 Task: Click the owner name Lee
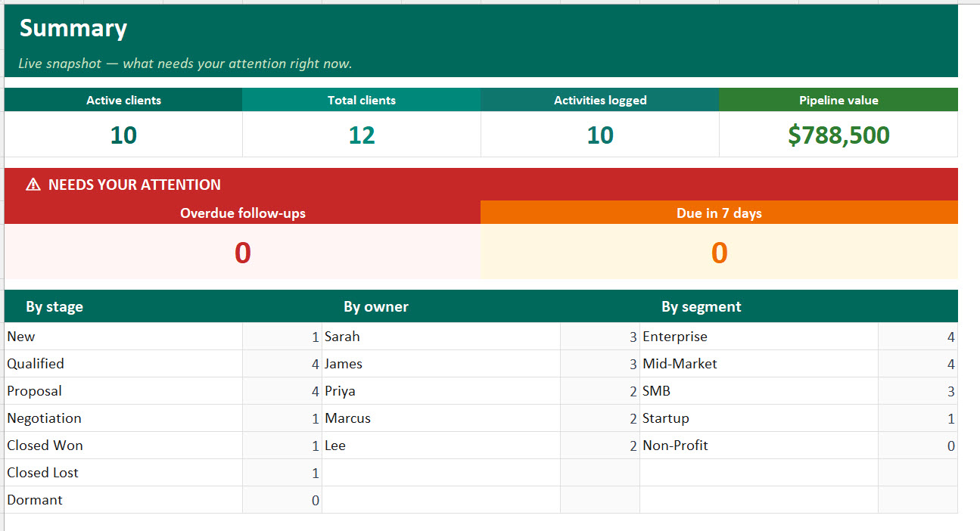[335, 446]
